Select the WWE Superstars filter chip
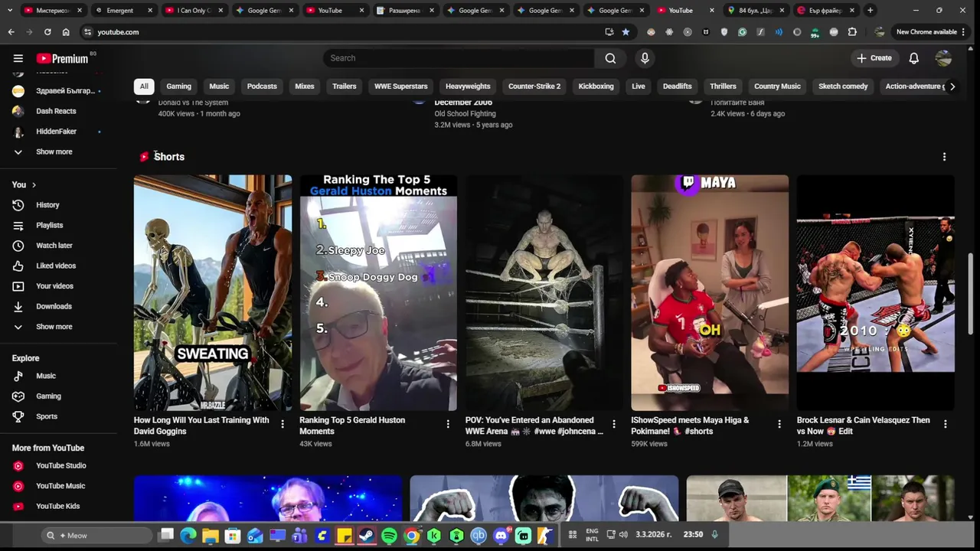Image resolution: width=980 pixels, height=551 pixels. 400,86
